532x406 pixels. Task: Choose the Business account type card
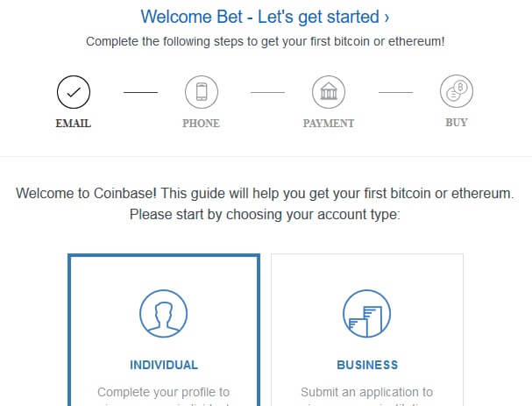coord(367,330)
